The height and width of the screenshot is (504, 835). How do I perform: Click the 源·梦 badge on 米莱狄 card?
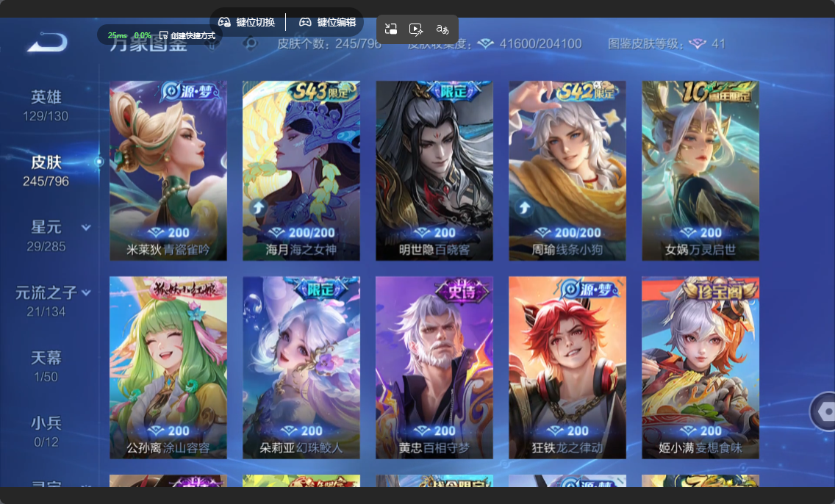(x=190, y=92)
